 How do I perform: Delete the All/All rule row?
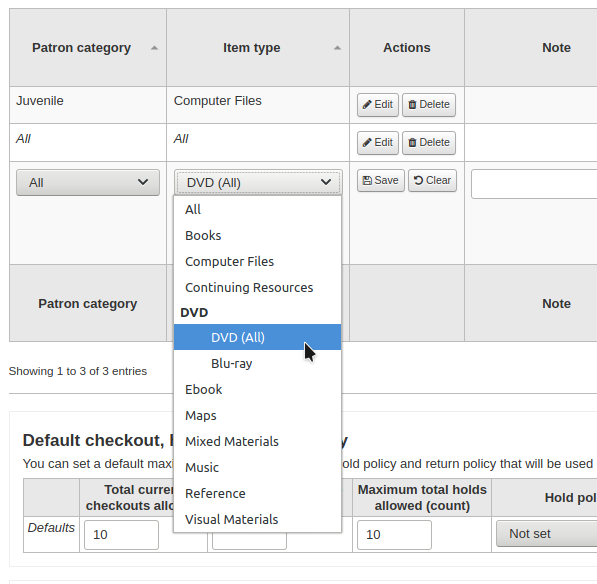click(429, 143)
